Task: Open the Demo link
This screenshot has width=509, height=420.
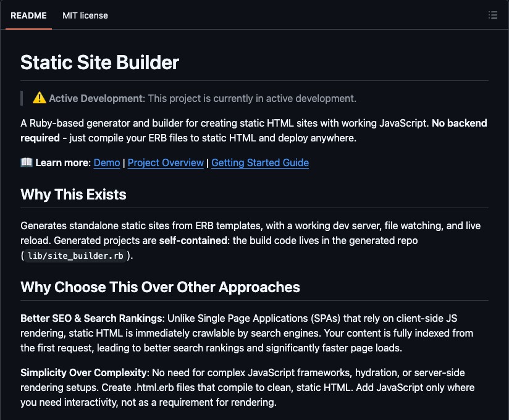Action: [107, 162]
